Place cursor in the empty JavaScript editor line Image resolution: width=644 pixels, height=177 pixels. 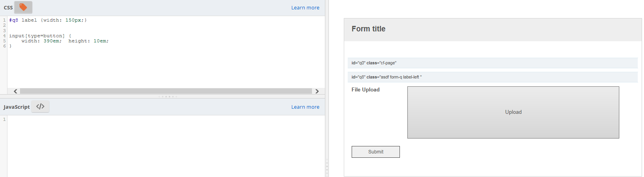166,119
